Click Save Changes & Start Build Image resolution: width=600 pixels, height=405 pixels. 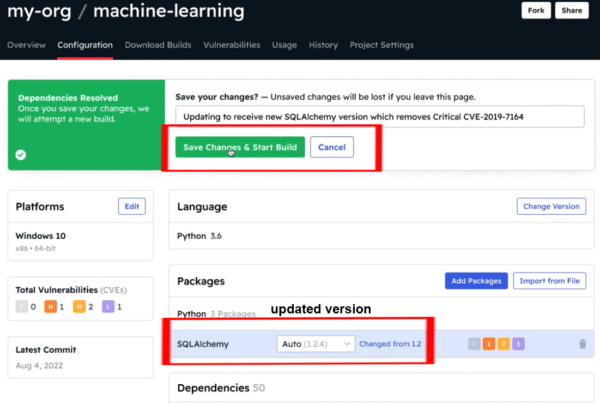point(240,147)
